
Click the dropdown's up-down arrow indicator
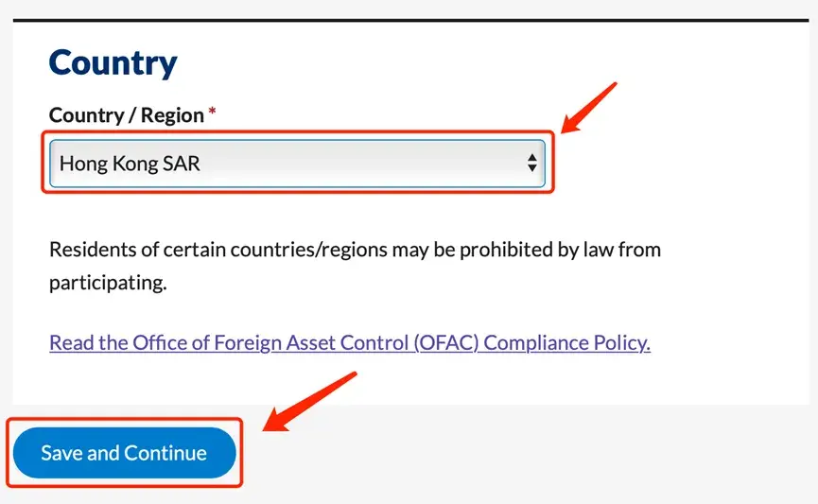coord(531,164)
